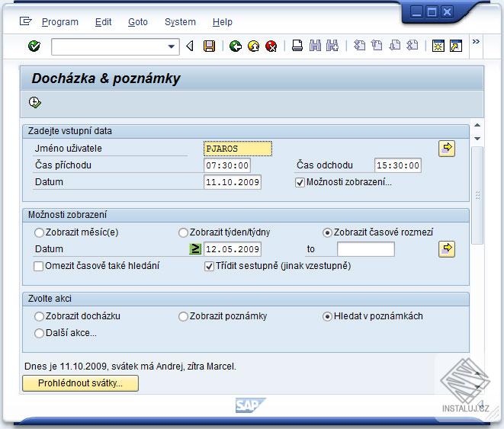Go to Next Page icon
This screenshot has width=504, height=429.
click(395, 46)
